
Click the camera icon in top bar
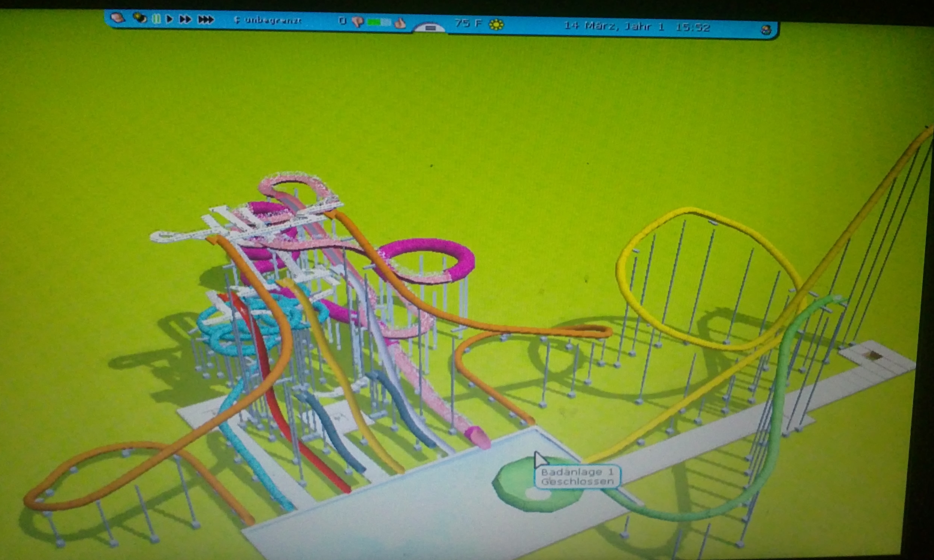coord(139,18)
